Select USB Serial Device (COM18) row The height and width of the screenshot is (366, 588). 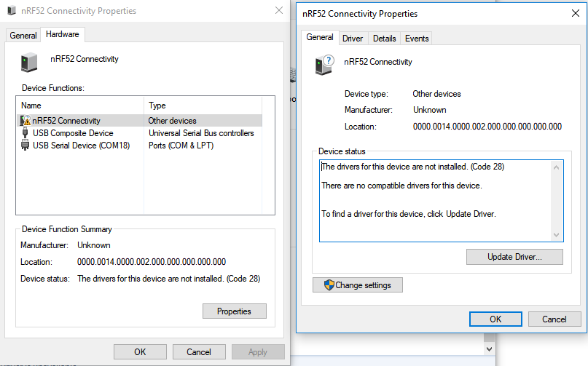pos(139,146)
